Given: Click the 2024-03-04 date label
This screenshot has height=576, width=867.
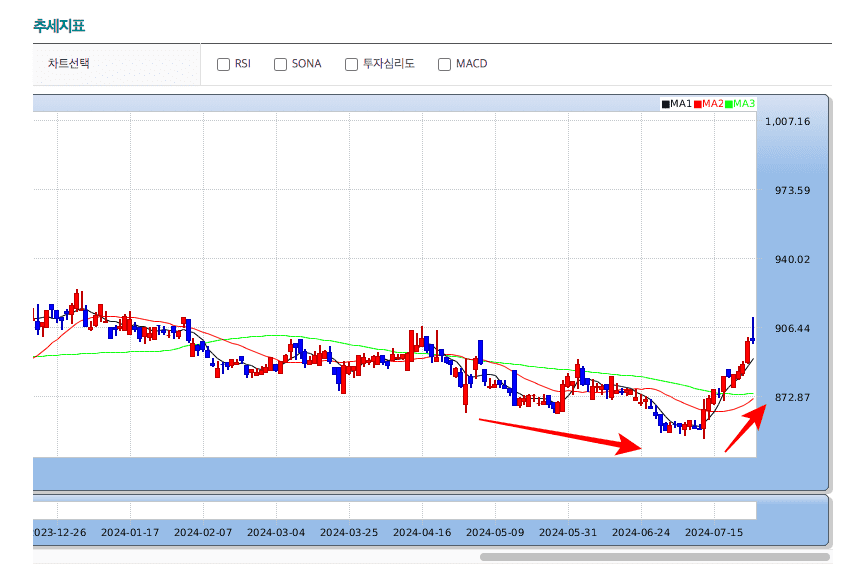Looking at the screenshot, I should click(x=276, y=533).
